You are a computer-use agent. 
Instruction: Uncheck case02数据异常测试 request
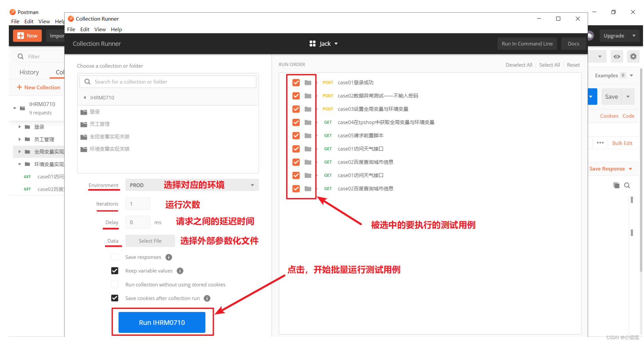pyautogui.click(x=296, y=96)
